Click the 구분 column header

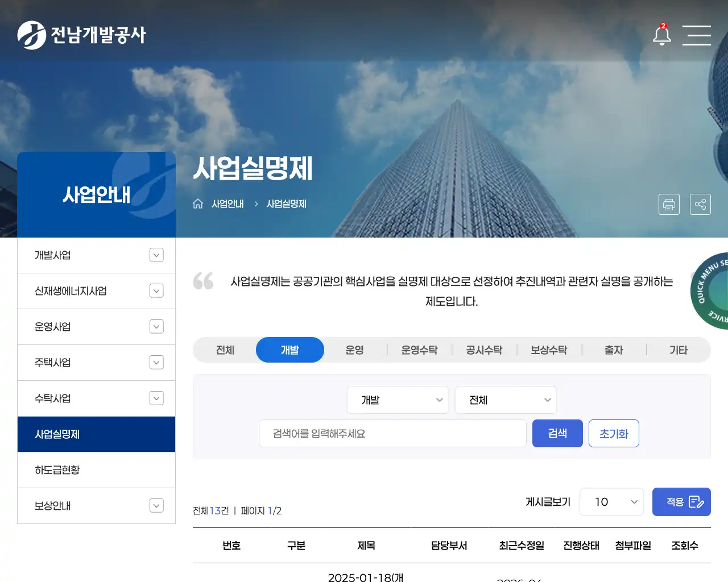296,546
